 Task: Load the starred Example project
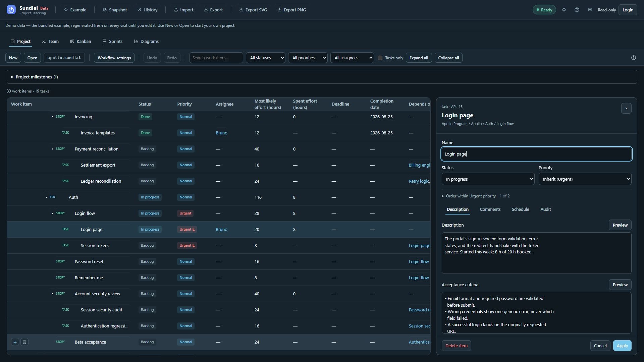pos(75,10)
